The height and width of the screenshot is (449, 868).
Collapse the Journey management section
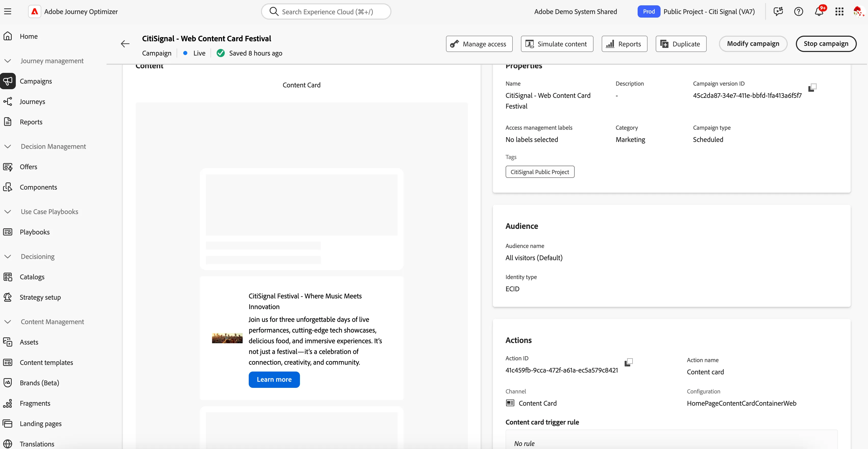(x=8, y=61)
